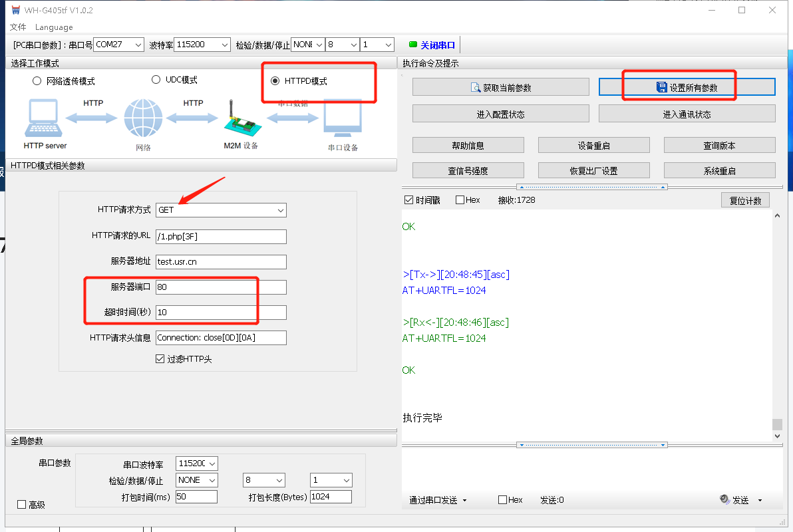Image resolution: width=793 pixels, height=532 pixels.
Task: Click the WH-G405tf app icon in title bar
Action: pos(15,10)
